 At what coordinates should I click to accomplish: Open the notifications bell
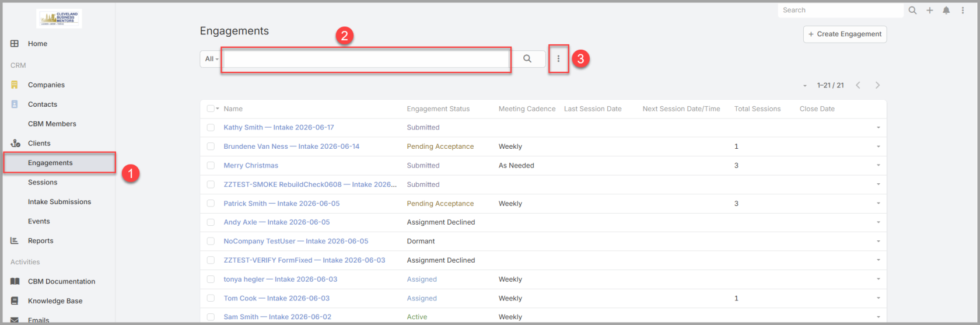[946, 11]
